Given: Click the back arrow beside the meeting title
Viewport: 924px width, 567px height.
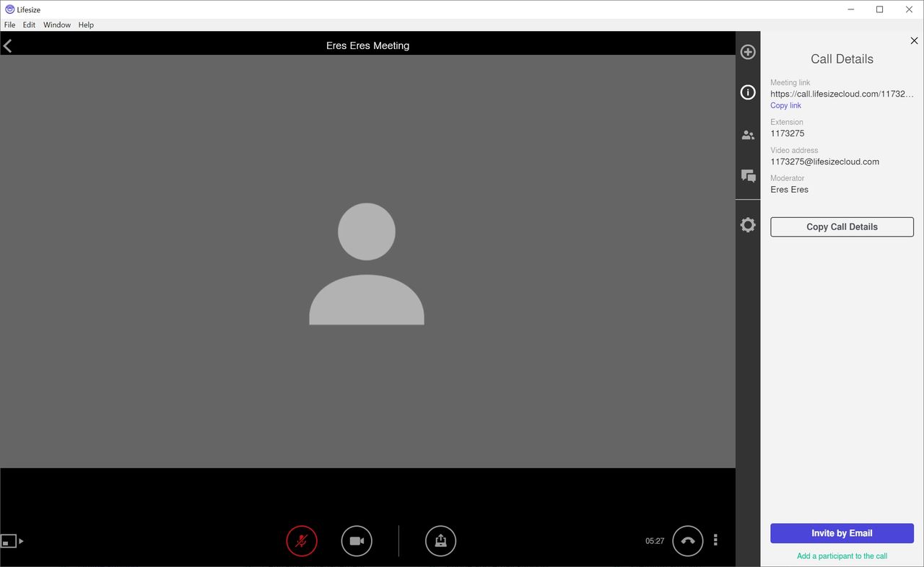Looking at the screenshot, I should coord(8,46).
